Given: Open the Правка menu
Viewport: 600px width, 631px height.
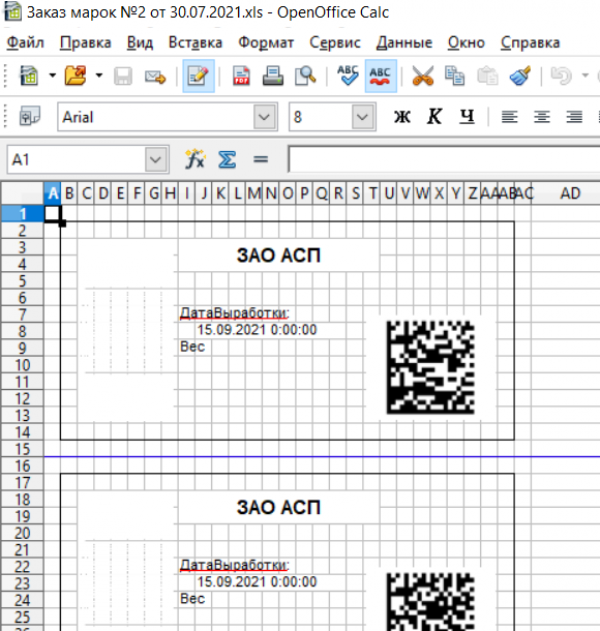Looking at the screenshot, I should tap(85, 43).
